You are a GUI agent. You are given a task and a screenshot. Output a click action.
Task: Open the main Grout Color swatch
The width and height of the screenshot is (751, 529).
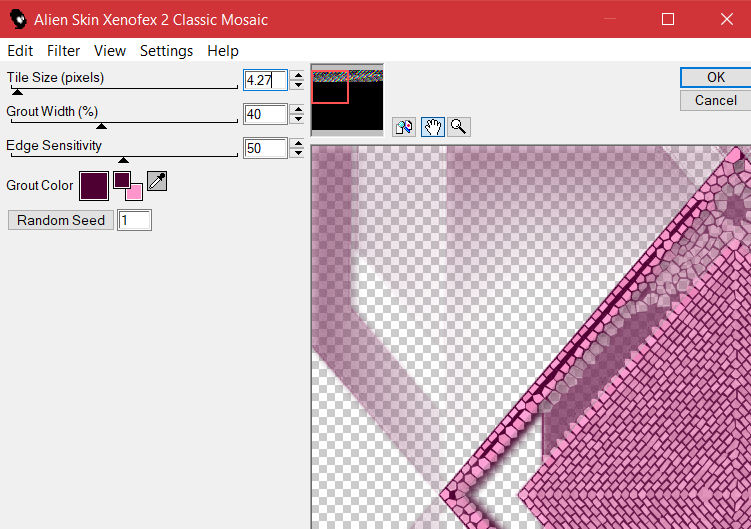pyautogui.click(x=94, y=185)
